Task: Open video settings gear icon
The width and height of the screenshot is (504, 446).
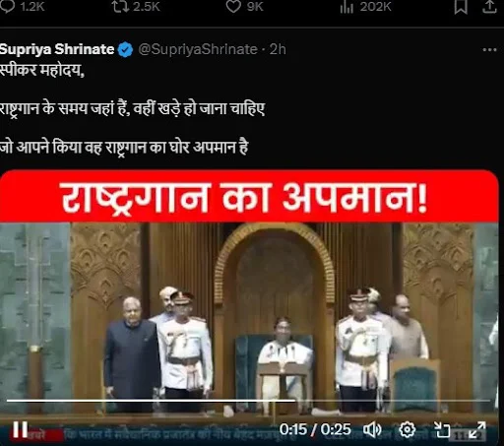Action: [407, 429]
